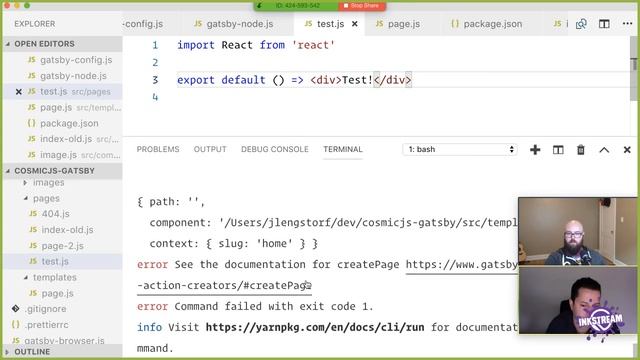This screenshot has width=640, height=360.
Task: Open gatsby-node.js in Open Editors
Action: click(73, 76)
